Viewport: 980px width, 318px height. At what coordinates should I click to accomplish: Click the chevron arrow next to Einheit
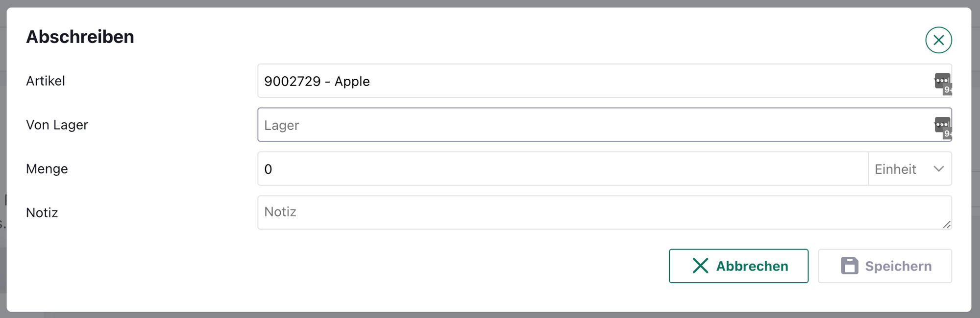[938, 169]
